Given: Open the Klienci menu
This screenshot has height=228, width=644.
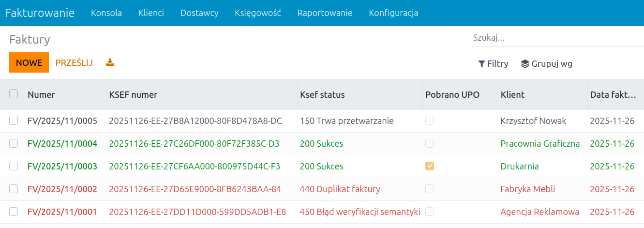Looking at the screenshot, I should pos(151,13).
